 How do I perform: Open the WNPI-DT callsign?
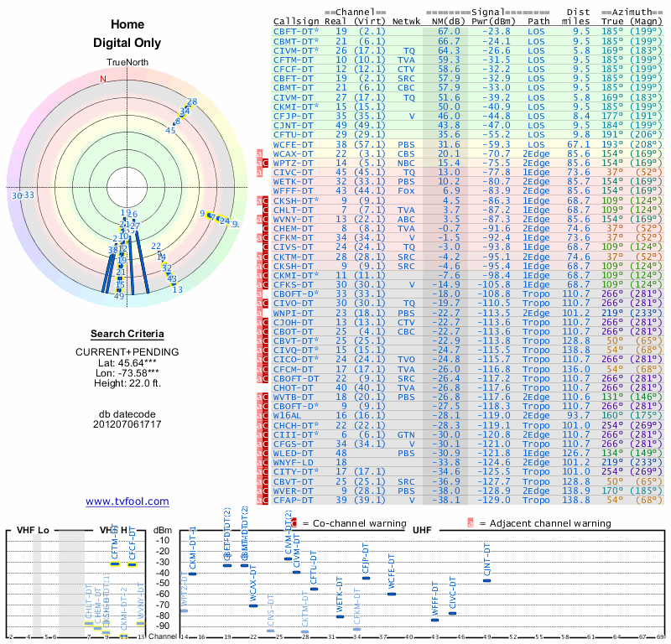(x=293, y=314)
